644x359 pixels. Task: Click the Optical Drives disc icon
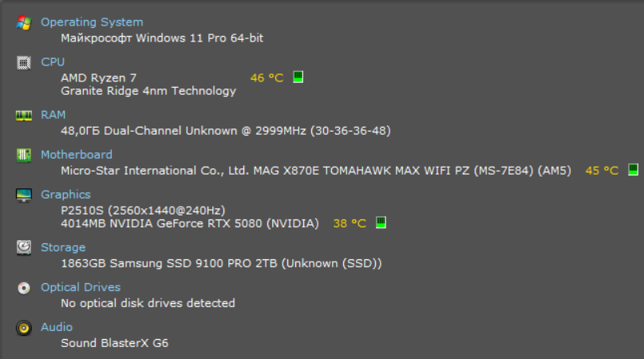pos(24,287)
